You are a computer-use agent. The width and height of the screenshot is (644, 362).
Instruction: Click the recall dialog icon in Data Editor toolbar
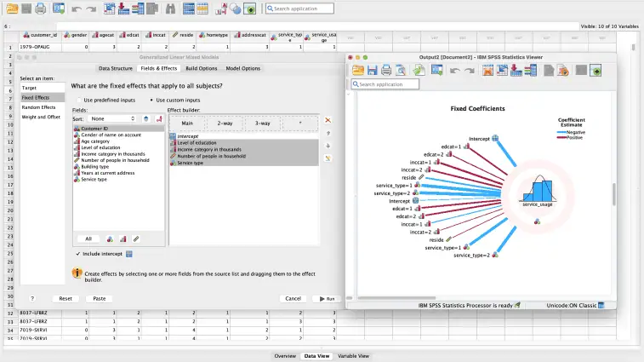coord(59,9)
